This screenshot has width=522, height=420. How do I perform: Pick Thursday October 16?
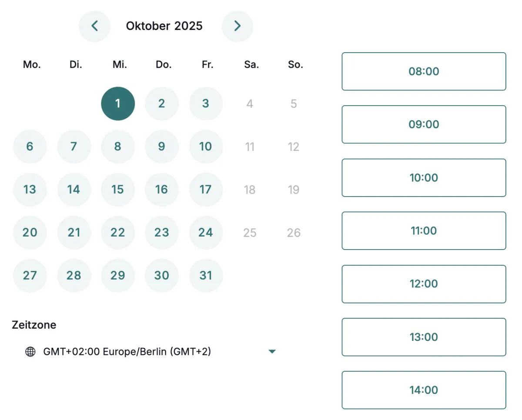pyautogui.click(x=162, y=190)
